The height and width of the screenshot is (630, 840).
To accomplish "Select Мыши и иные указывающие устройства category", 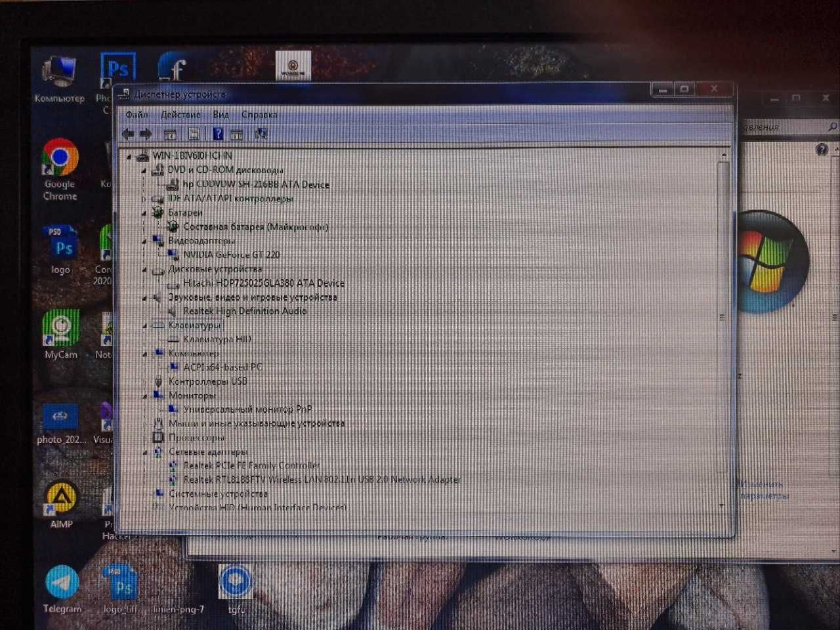I will coord(257,423).
